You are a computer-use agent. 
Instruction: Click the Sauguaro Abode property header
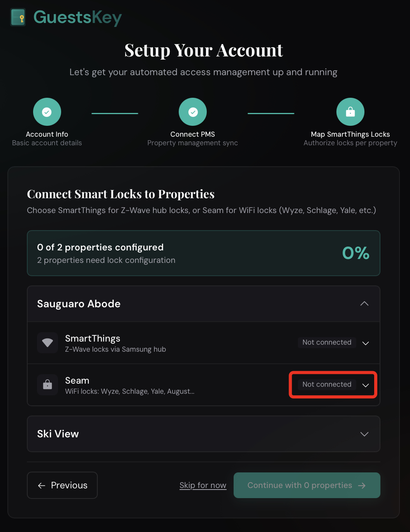click(79, 303)
